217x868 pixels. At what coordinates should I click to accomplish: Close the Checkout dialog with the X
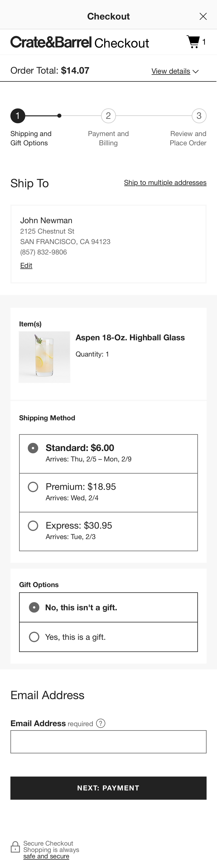coord(203,16)
